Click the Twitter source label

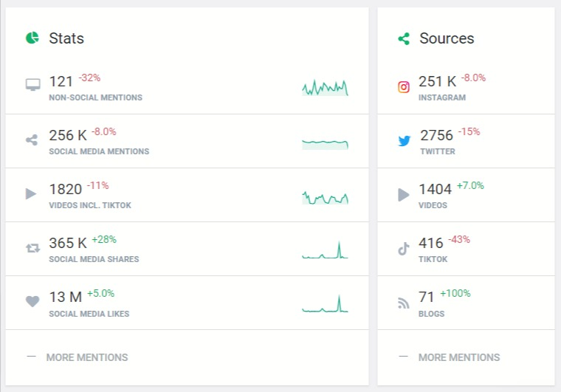click(x=438, y=151)
